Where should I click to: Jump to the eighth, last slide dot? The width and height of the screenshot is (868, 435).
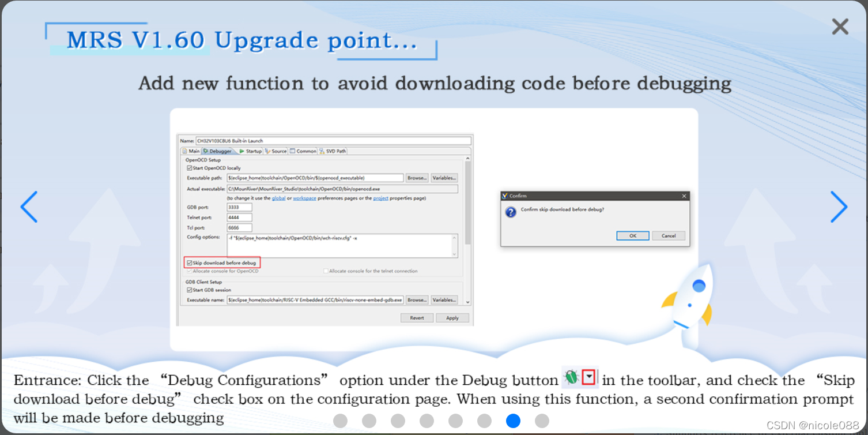coord(542,421)
